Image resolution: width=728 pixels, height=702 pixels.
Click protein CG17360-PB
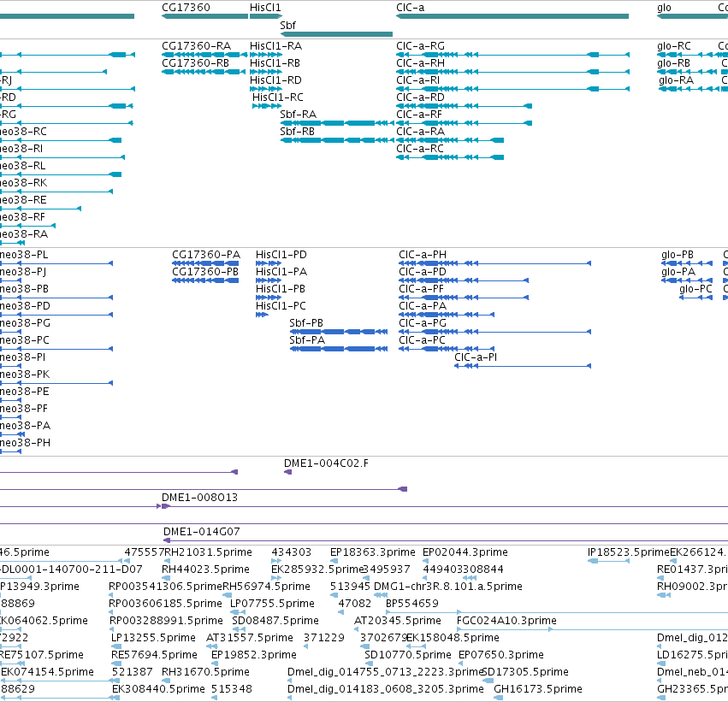tap(205, 280)
